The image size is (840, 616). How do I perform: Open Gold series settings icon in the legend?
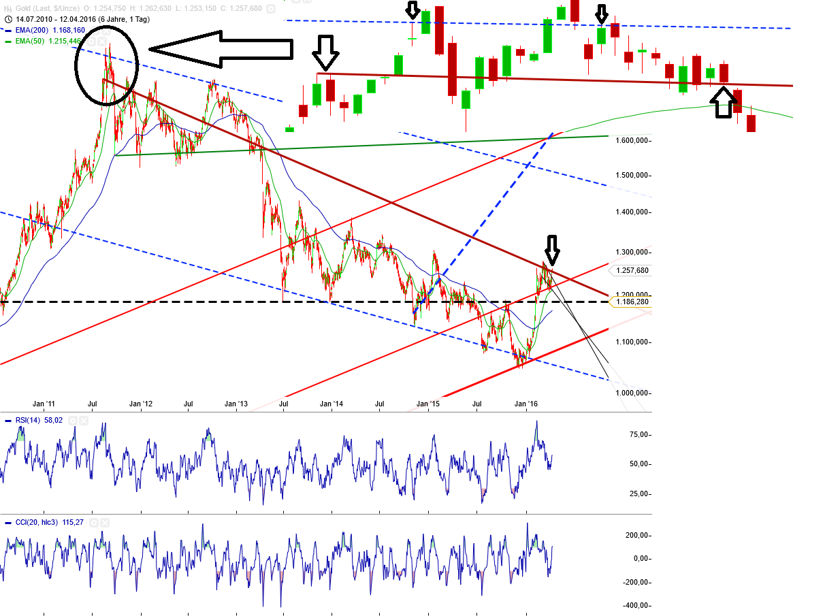(272, 10)
